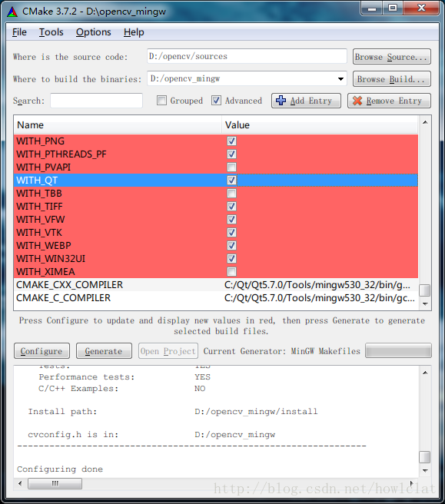The height and width of the screenshot is (504, 445).
Task: Click the output log horizontal scrollbar thumb
Action: (x=55, y=483)
